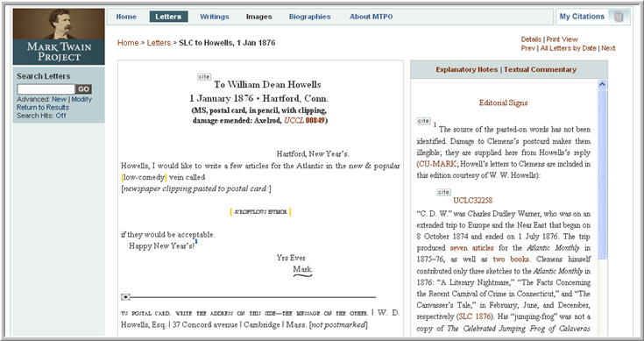Image resolution: width=644 pixels, height=341 pixels.
Task: Open the UCLC32258 link
Action: 473,201
